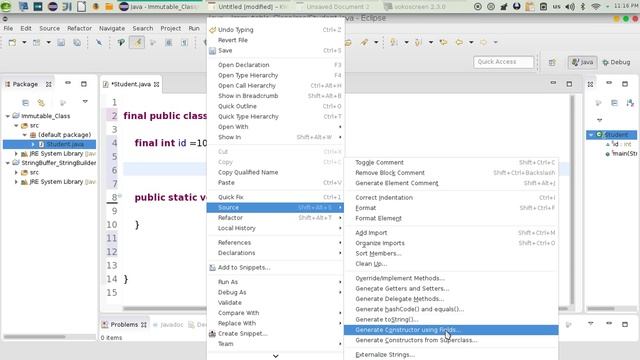
Task: Click the Wi-Fi icon in system tray
Action: tap(596, 7)
